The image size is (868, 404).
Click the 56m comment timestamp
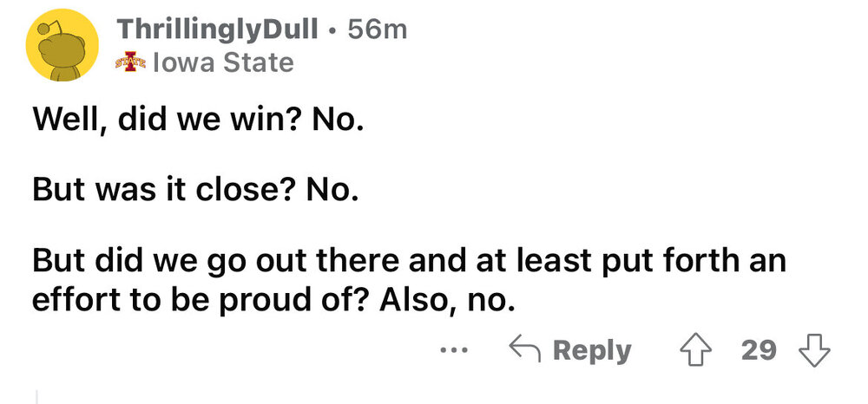(376, 30)
